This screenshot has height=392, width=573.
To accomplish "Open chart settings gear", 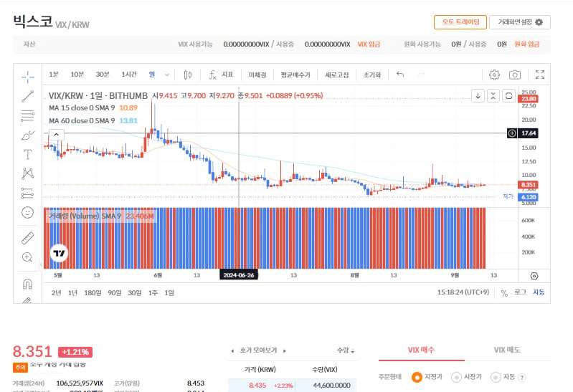I will (x=494, y=75).
